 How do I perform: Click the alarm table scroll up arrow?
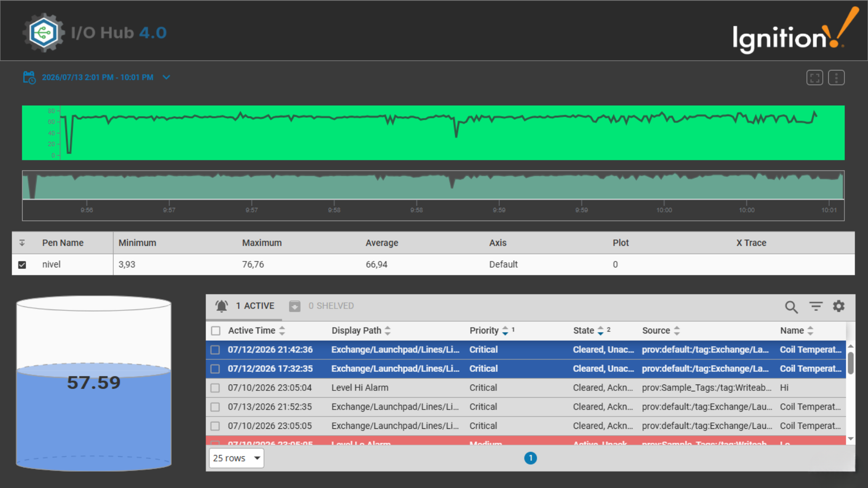pos(851,346)
